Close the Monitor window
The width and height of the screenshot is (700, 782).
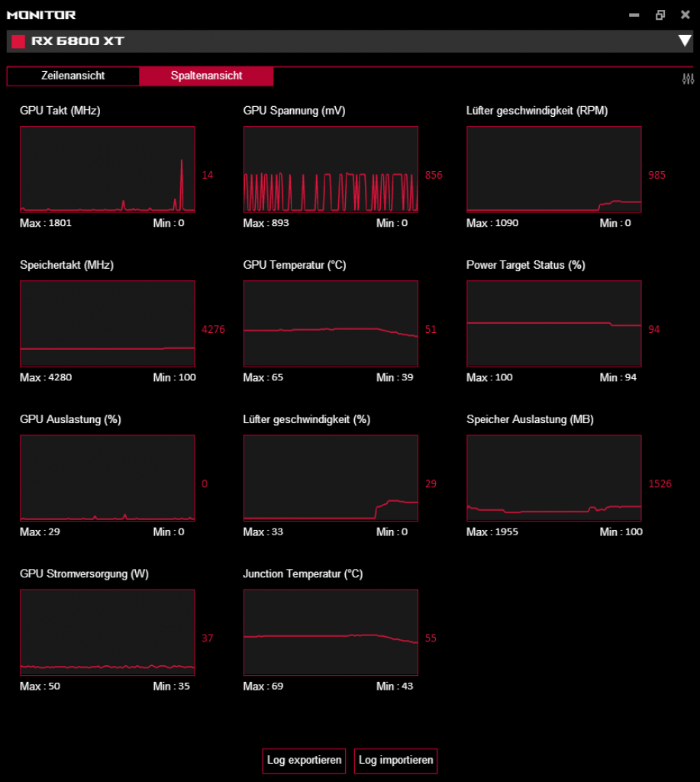point(685,15)
